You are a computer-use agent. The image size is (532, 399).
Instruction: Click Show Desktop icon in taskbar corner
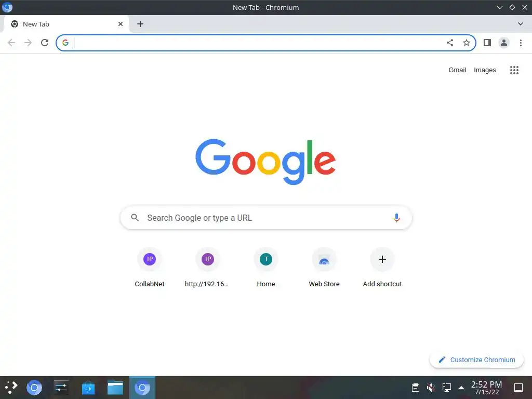pyautogui.click(x=518, y=388)
